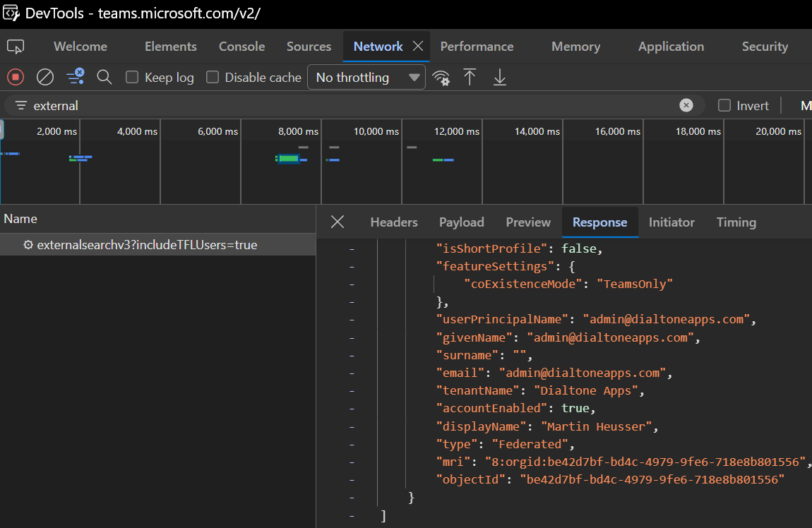Viewport: 812px width, 528px height.
Task: Click the "TeamsOnly" coExistenceMode value
Action: (635, 284)
